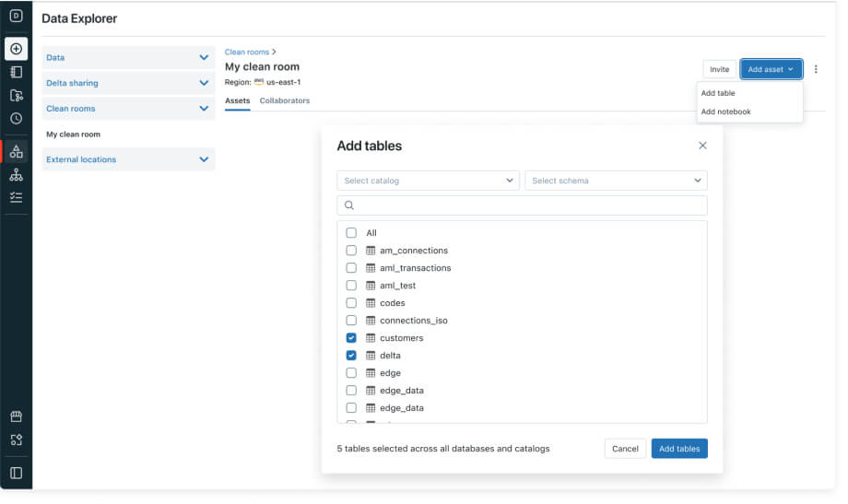Open the Select schema dropdown
Image resolution: width=848 pixels, height=504 pixels.
coord(615,181)
